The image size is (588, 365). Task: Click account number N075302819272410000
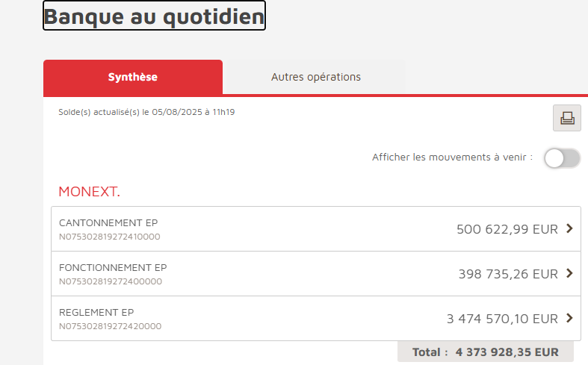pyautogui.click(x=110, y=237)
